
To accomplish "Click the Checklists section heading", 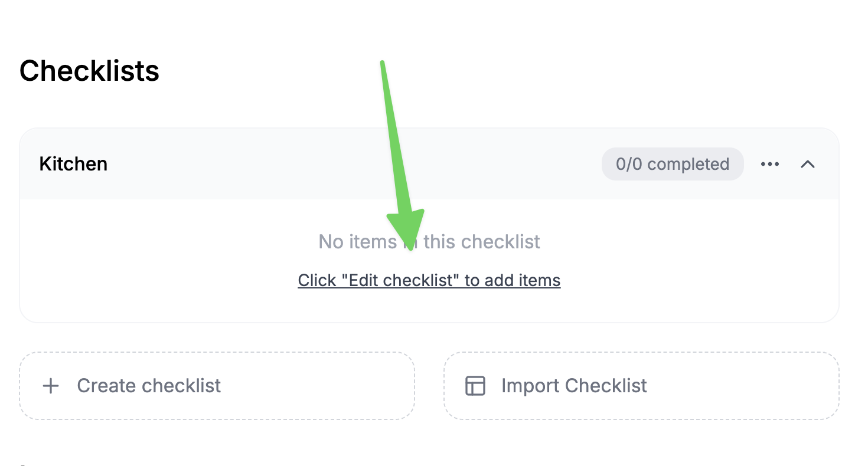I will (89, 71).
